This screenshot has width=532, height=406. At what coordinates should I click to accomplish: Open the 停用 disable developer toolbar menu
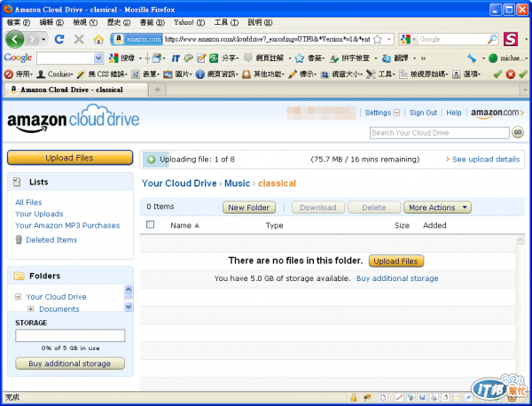tap(19, 74)
